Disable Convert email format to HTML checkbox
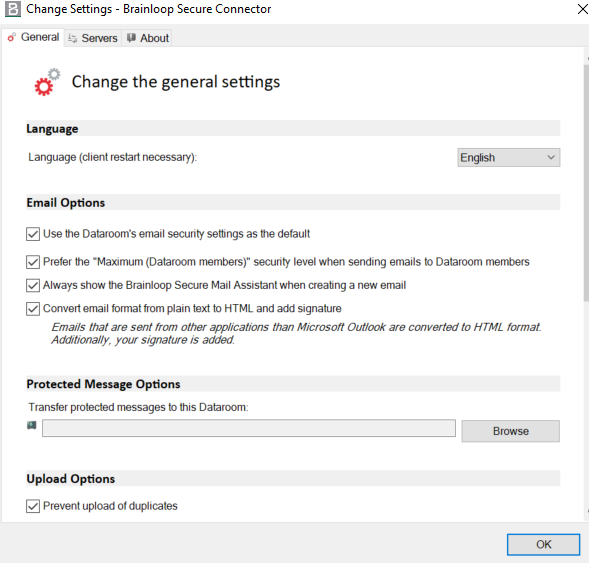This screenshot has width=589, height=563. 33,309
